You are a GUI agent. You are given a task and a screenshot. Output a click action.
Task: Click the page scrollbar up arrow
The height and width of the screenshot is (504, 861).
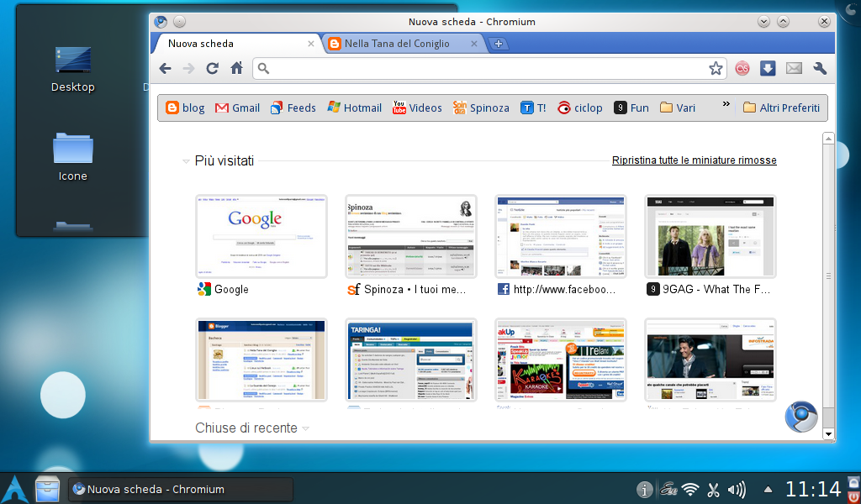click(x=828, y=139)
